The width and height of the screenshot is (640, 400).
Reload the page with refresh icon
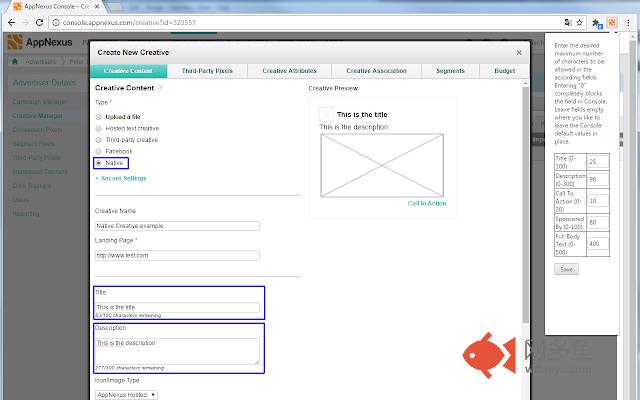pyautogui.click(x=39, y=22)
